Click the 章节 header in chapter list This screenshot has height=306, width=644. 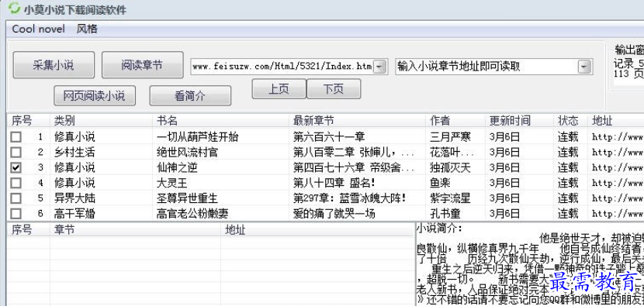135,230
